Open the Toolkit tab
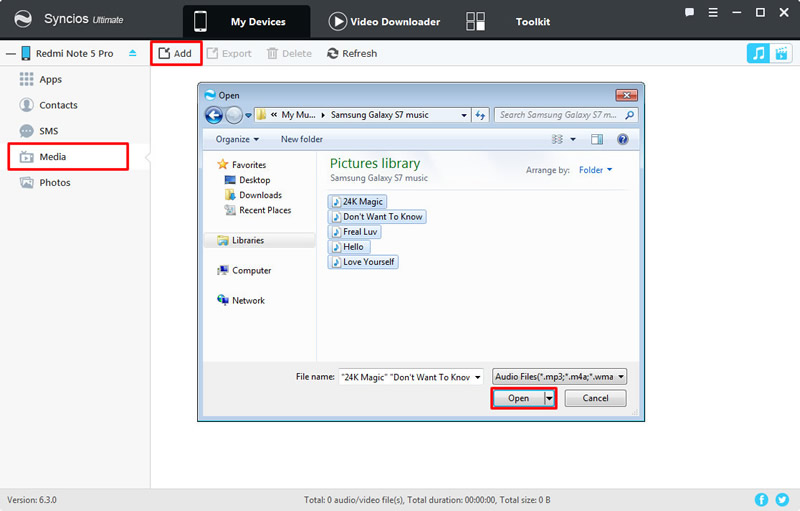The width and height of the screenshot is (800, 511). click(508, 21)
